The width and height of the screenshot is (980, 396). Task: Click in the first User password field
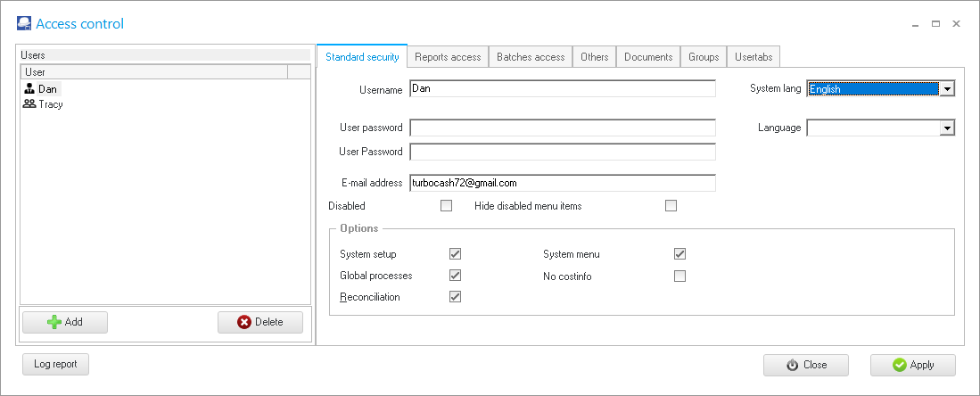(563, 128)
